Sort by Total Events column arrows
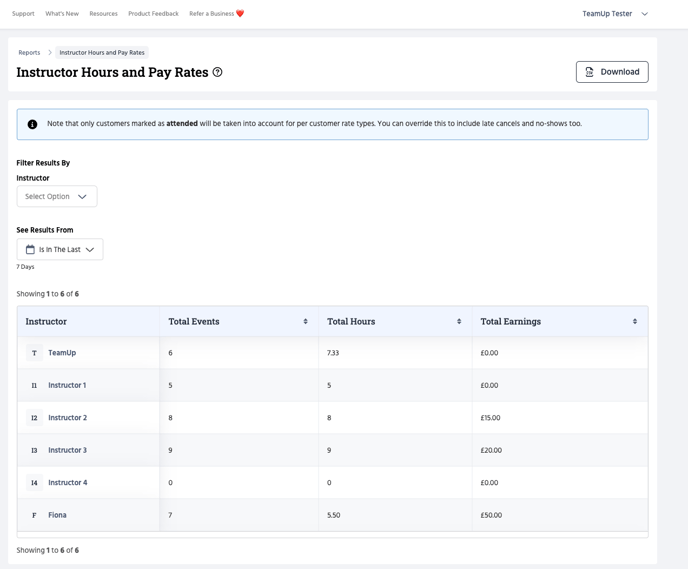 click(305, 322)
